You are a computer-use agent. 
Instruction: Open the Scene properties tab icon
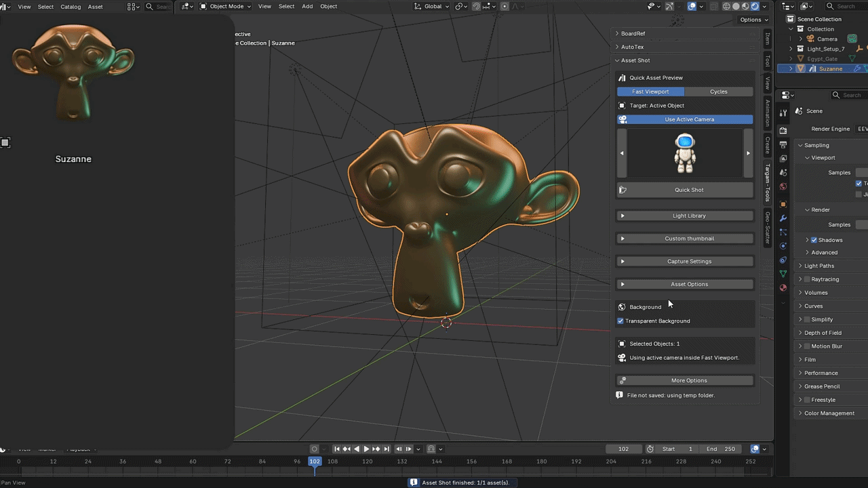coord(783,173)
